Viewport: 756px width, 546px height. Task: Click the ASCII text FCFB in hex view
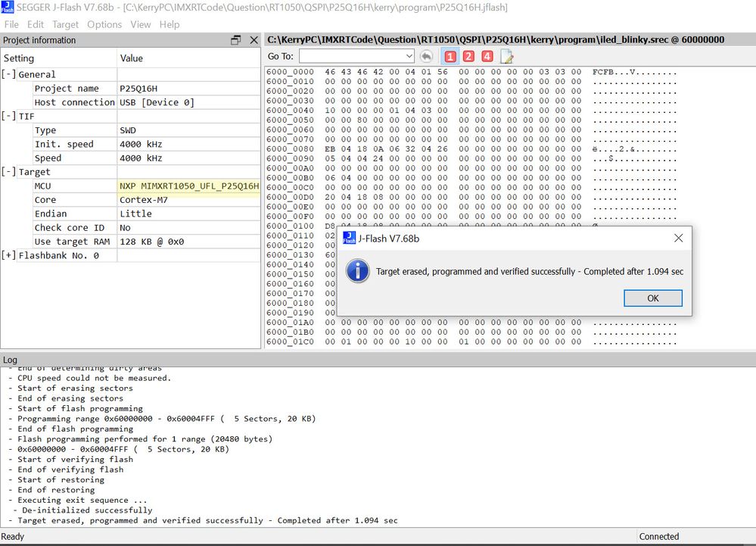tap(602, 72)
